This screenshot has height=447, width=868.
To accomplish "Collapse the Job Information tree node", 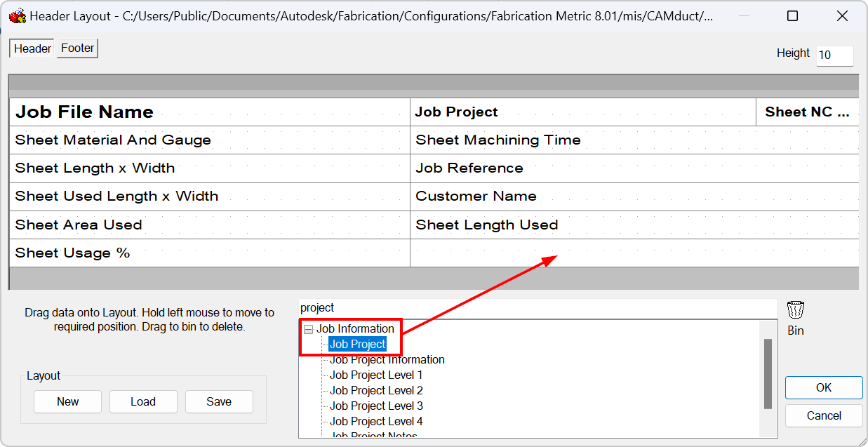I will point(307,328).
